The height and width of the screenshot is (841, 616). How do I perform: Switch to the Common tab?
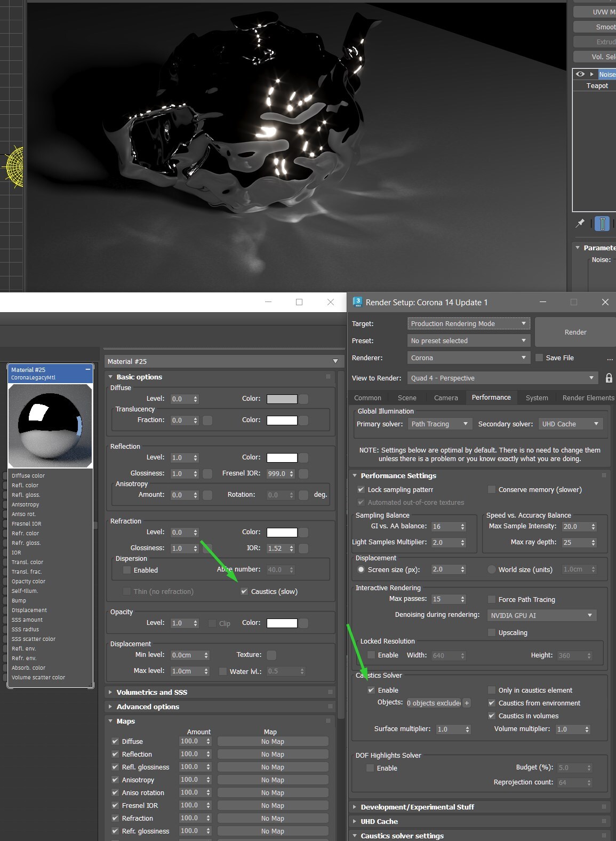(367, 398)
